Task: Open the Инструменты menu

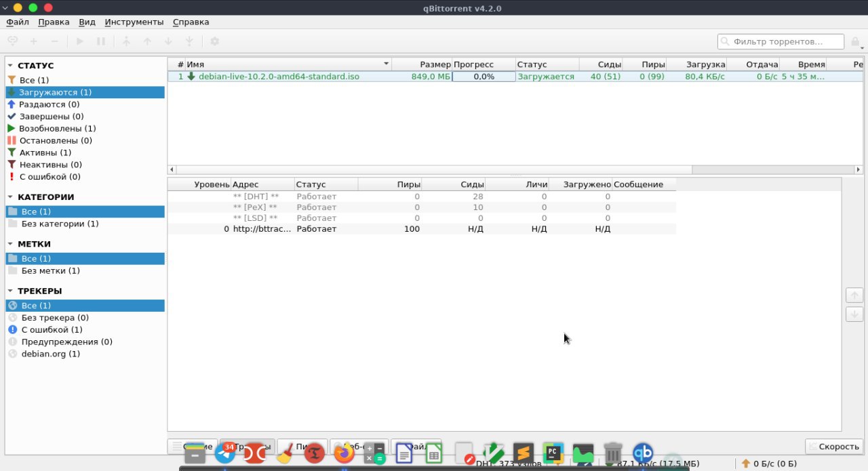Action: pyautogui.click(x=134, y=22)
